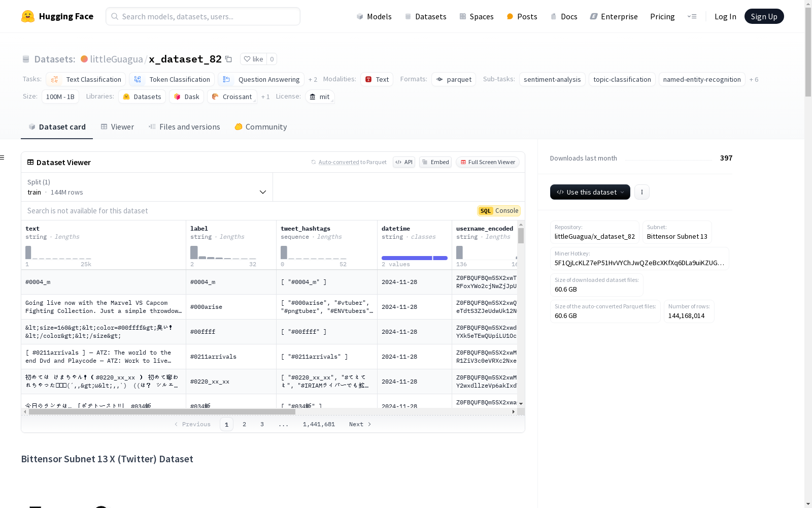
Task: Open Enterprise in top navigation
Action: (x=614, y=17)
